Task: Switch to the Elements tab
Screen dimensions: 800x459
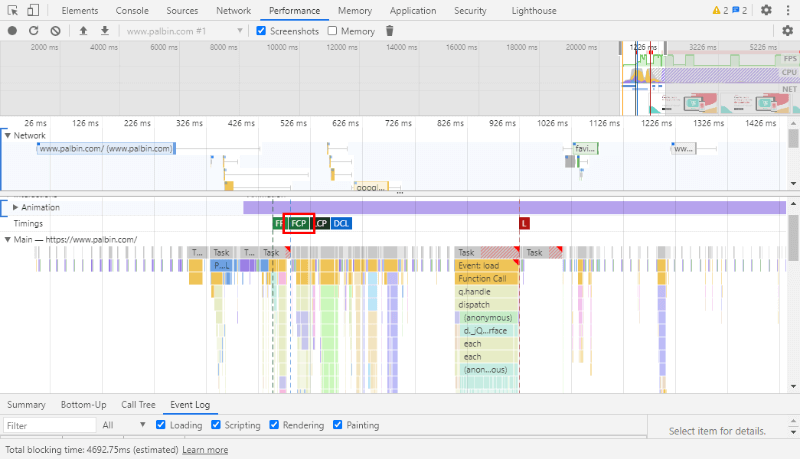Action: coord(80,10)
